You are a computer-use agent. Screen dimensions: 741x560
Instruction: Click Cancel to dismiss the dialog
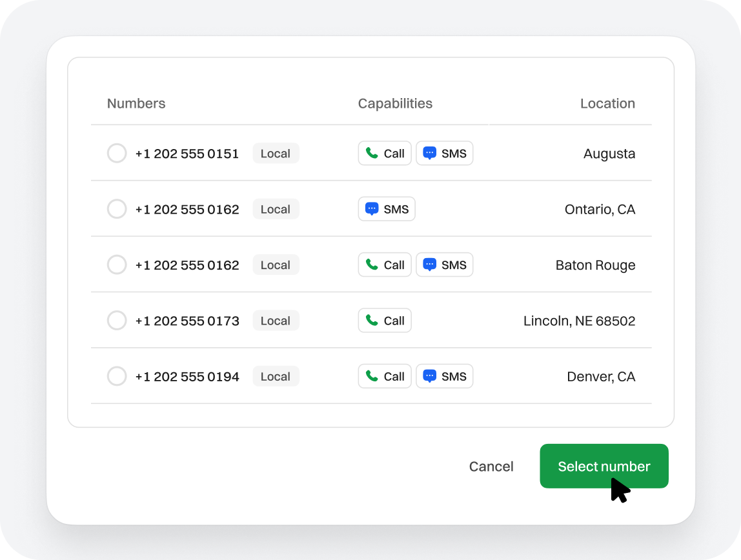[x=491, y=466]
